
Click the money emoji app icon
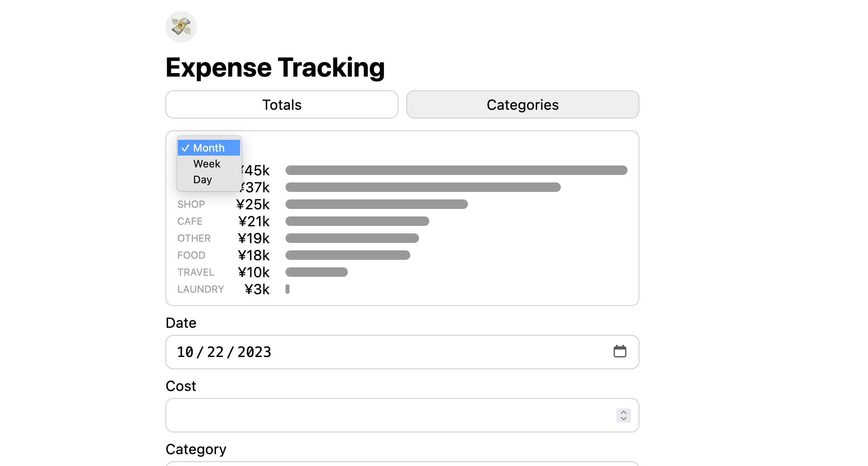[x=181, y=27]
